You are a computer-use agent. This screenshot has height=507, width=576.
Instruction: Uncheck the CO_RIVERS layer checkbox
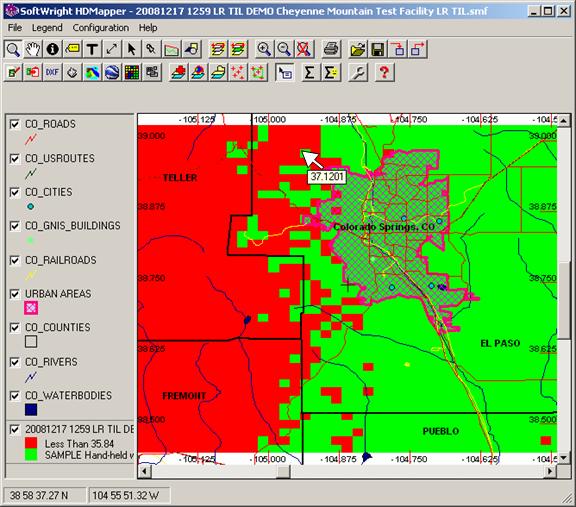[15, 362]
